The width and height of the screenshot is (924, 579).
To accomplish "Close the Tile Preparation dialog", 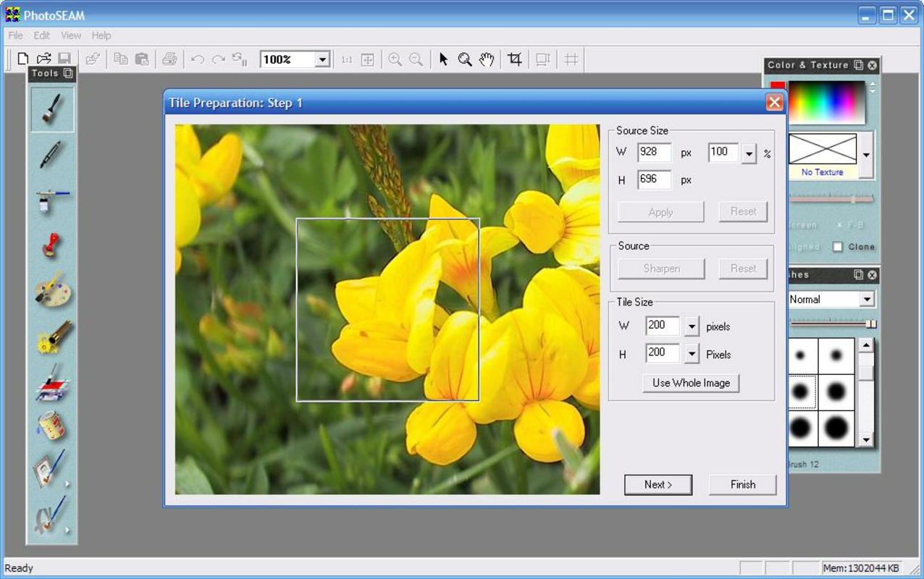I will (774, 103).
